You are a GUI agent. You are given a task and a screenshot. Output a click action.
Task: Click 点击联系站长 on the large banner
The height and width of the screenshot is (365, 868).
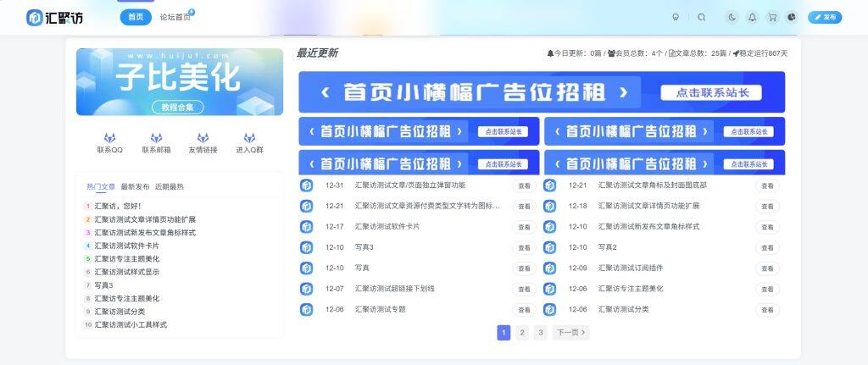coord(711,92)
